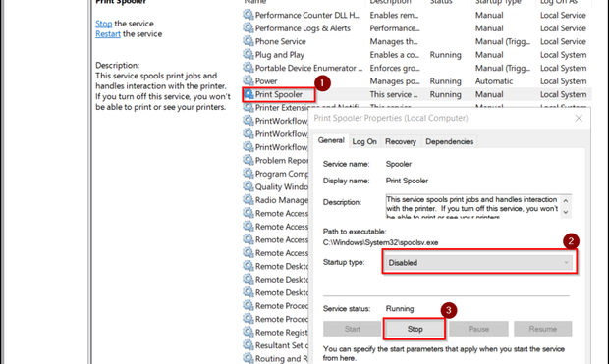The width and height of the screenshot is (609, 364).
Task: Click gear icon beside Routing and Remote service
Action: tap(249, 358)
